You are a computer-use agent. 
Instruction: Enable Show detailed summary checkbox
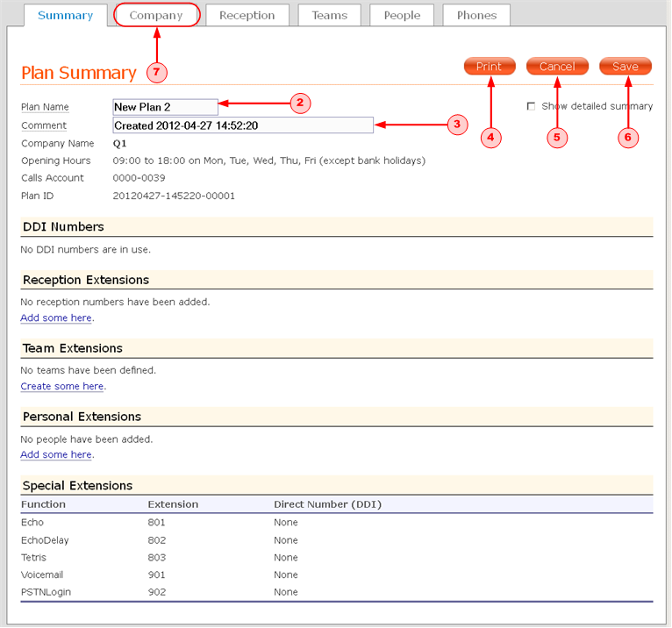click(x=531, y=106)
